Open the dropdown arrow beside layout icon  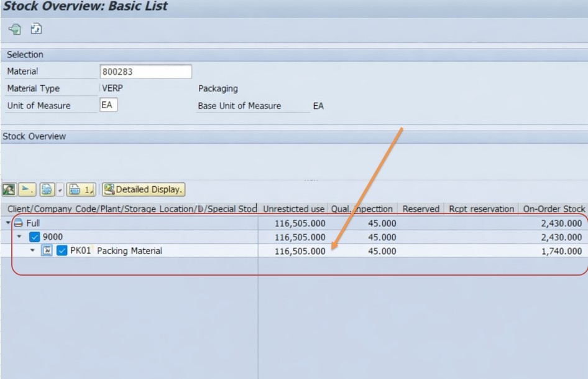pos(59,190)
